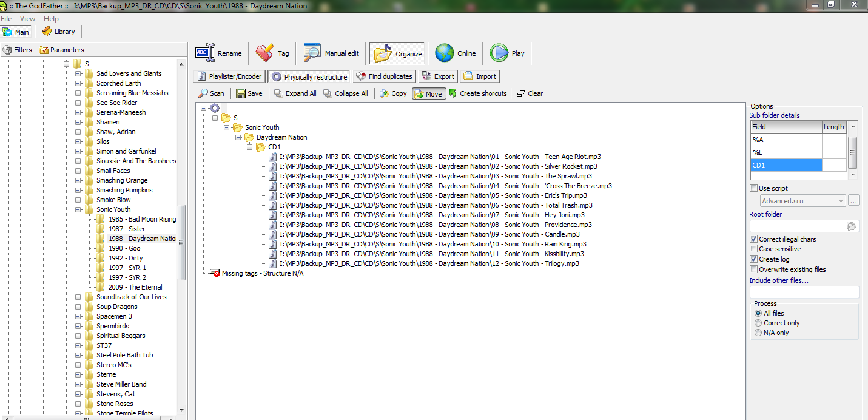868x420 pixels.
Task: Click the Include other files input field
Action: (x=804, y=292)
